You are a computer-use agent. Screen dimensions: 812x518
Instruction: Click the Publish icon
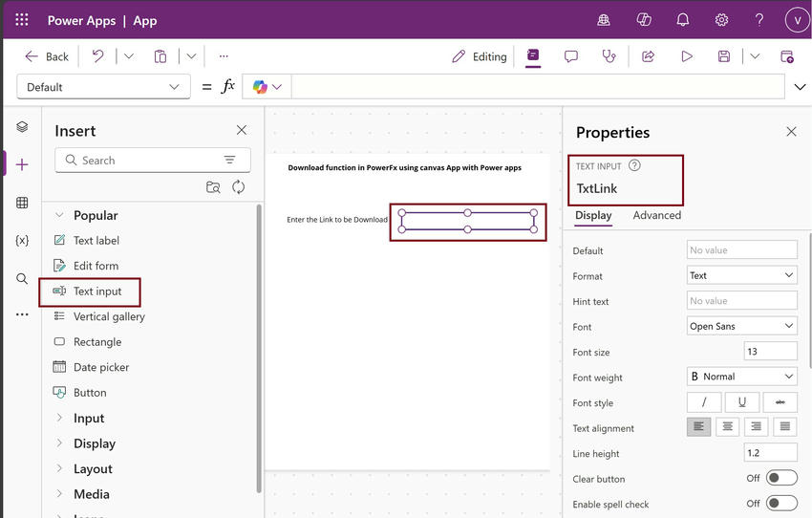(786, 56)
